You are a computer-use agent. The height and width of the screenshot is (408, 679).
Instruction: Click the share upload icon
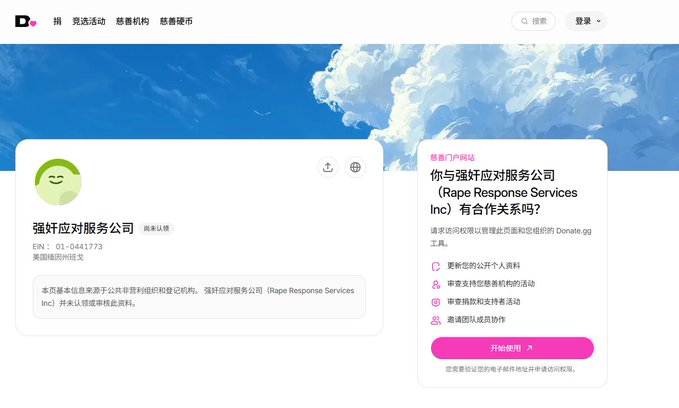(328, 167)
